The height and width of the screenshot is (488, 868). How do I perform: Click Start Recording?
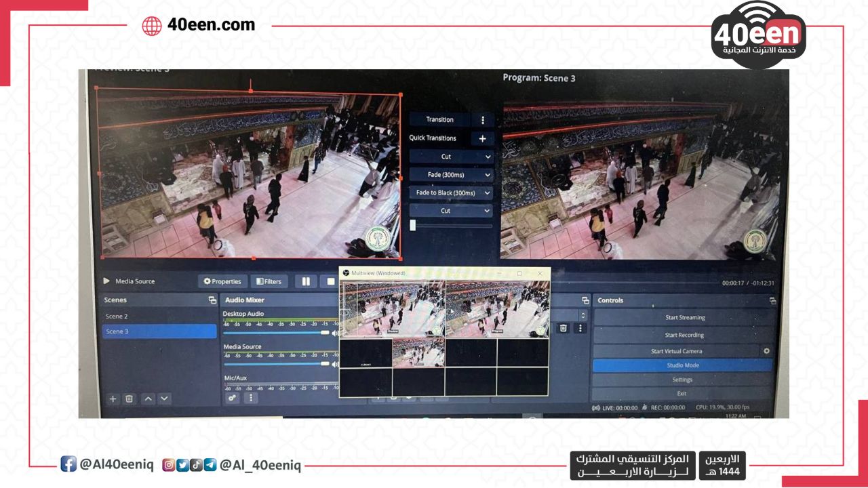tap(685, 335)
